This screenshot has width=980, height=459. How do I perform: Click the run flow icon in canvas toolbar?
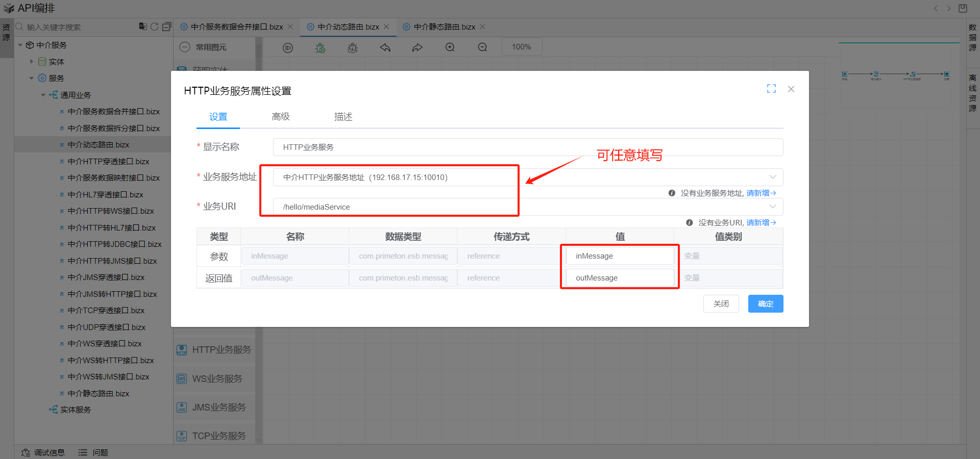pyautogui.click(x=288, y=47)
